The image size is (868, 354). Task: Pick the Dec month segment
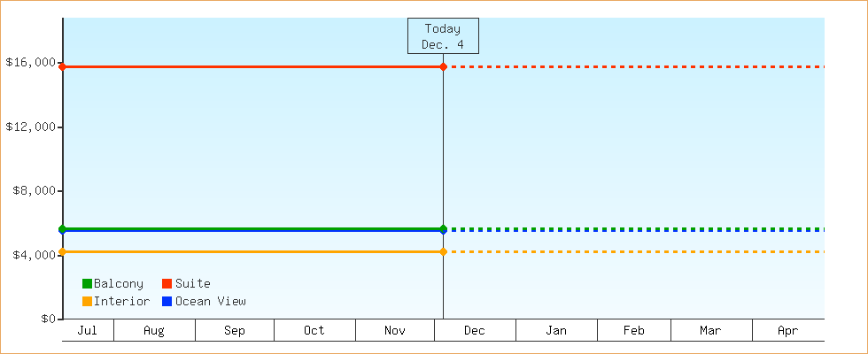[475, 331]
